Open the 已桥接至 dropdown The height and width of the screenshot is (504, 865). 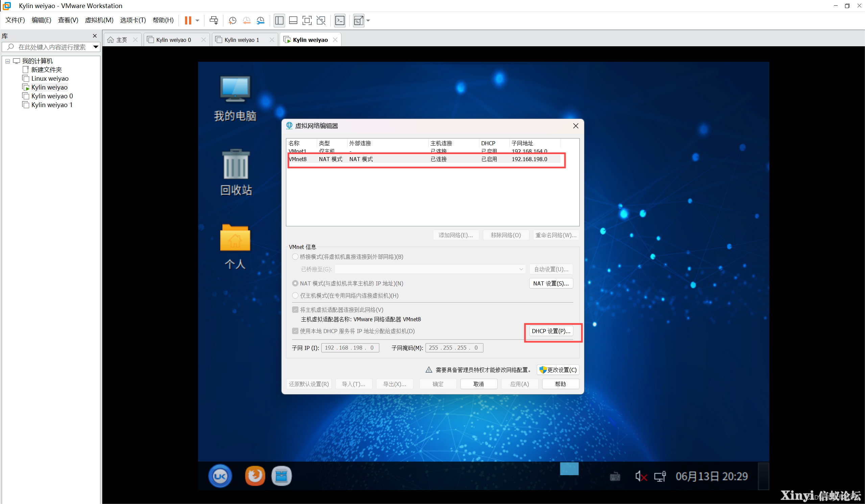[x=430, y=269]
